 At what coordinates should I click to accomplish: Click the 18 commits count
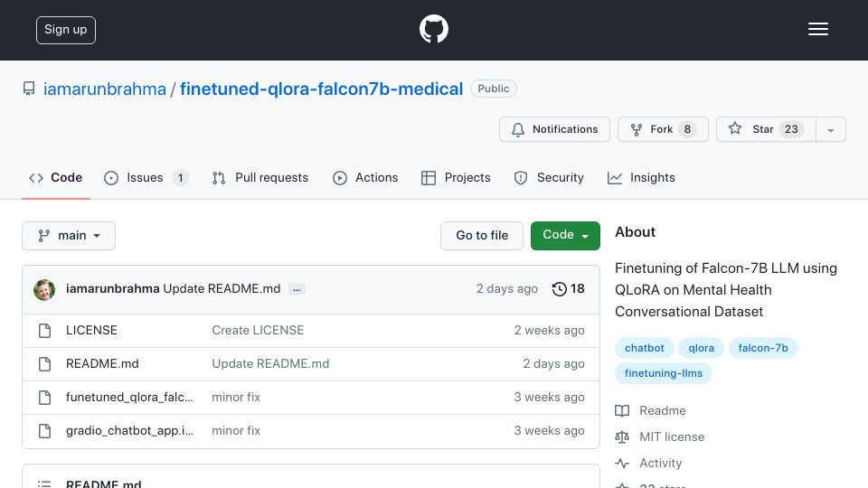tap(578, 289)
